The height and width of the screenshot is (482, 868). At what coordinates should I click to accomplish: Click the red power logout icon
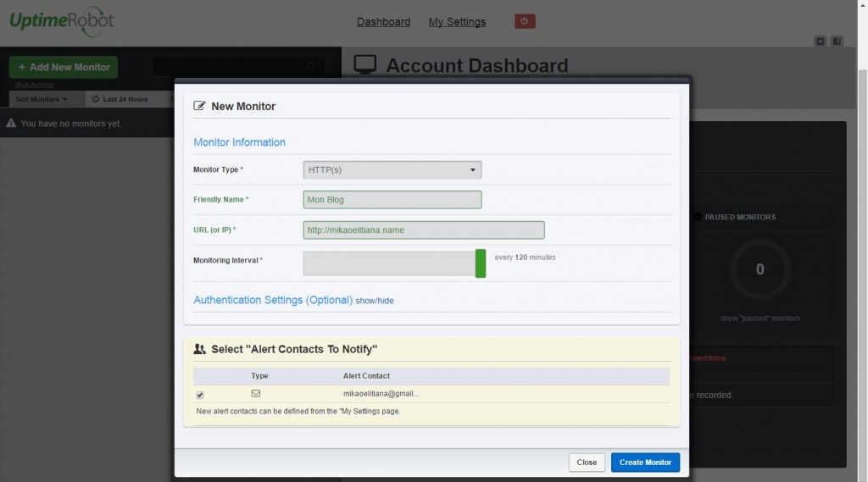[x=525, y=21]
